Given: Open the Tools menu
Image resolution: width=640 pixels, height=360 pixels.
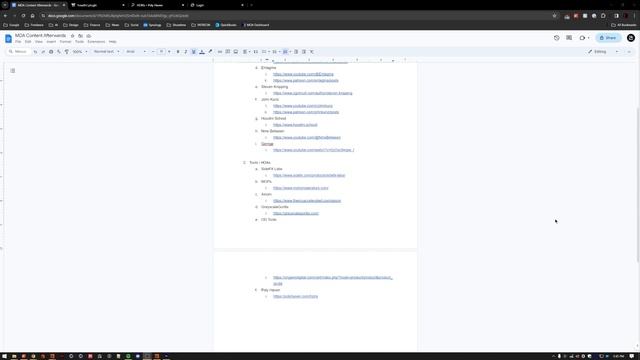Looking at the screenshot, I should click(79, 42).
